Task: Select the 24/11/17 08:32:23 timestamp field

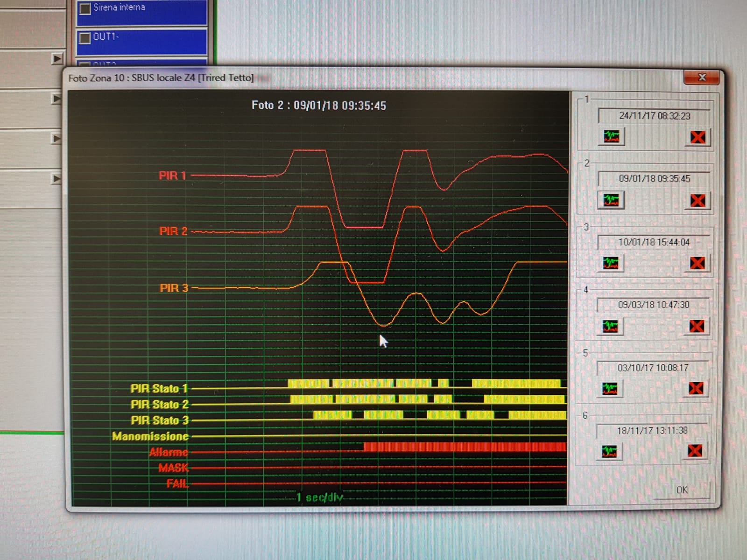Action: [x=654, y=116]
